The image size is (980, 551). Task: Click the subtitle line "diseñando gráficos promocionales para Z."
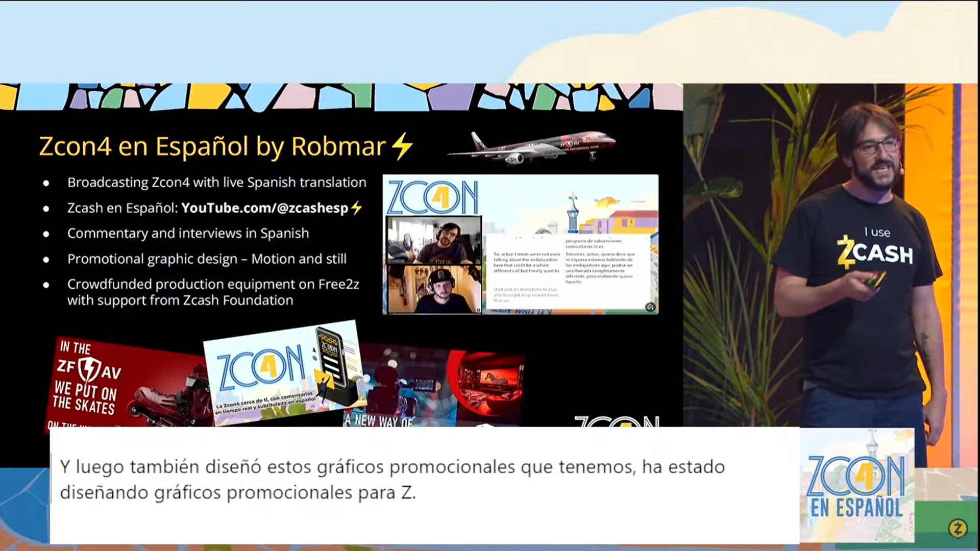[x=238, y=493]
